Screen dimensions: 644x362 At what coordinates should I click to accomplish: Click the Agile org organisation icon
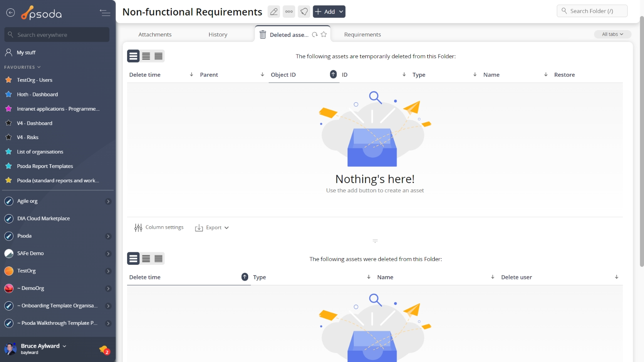[9, 201]
